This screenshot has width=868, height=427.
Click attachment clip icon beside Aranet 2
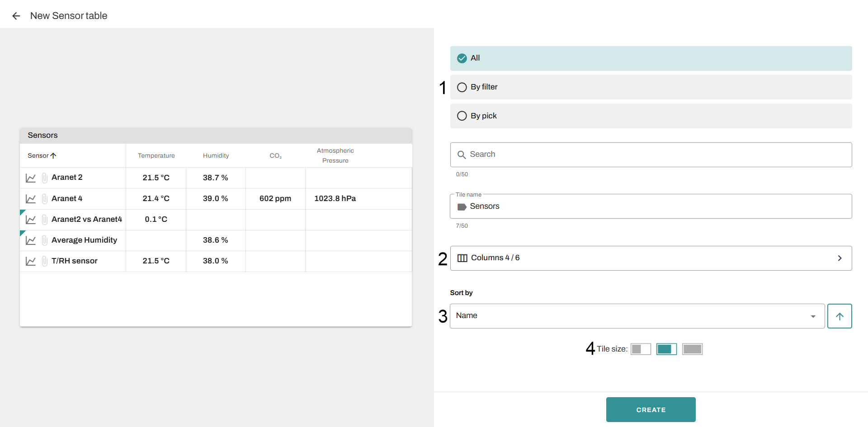click(45, 178)
